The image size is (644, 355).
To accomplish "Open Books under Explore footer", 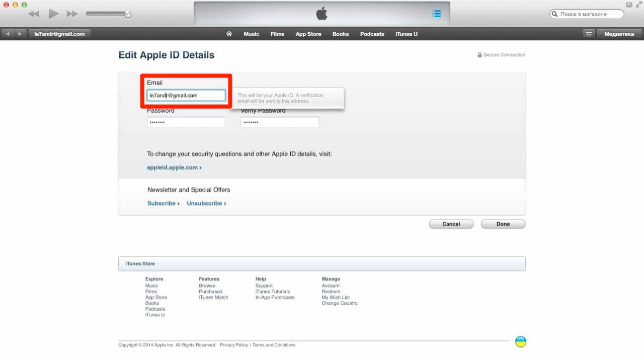I will (x=152, y=303).
